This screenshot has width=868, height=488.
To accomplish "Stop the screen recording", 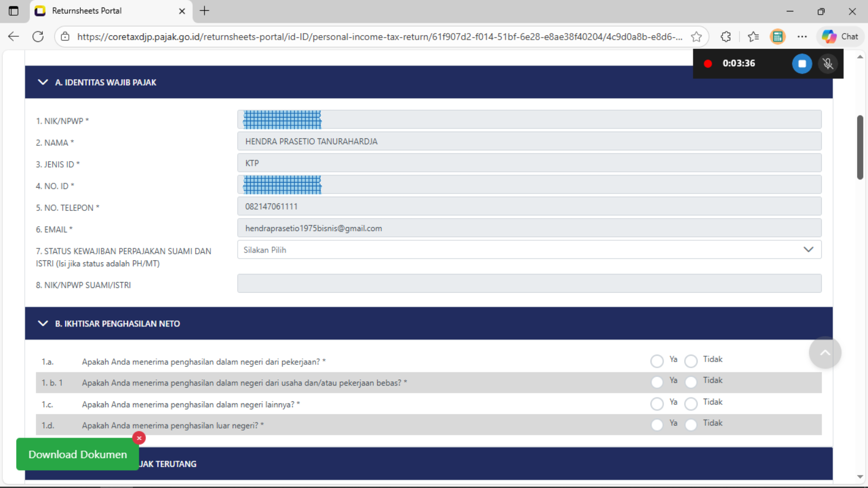I will pyautogui.click(x=802, y=63).
